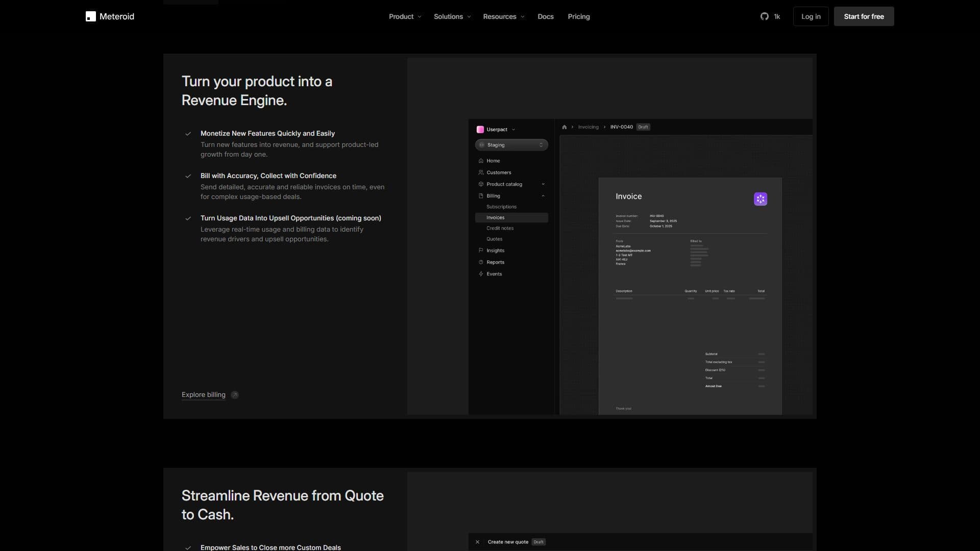980x551 pixels.
Task: Click the Invoicing breadcrumb link
Action: coord(588,127)
